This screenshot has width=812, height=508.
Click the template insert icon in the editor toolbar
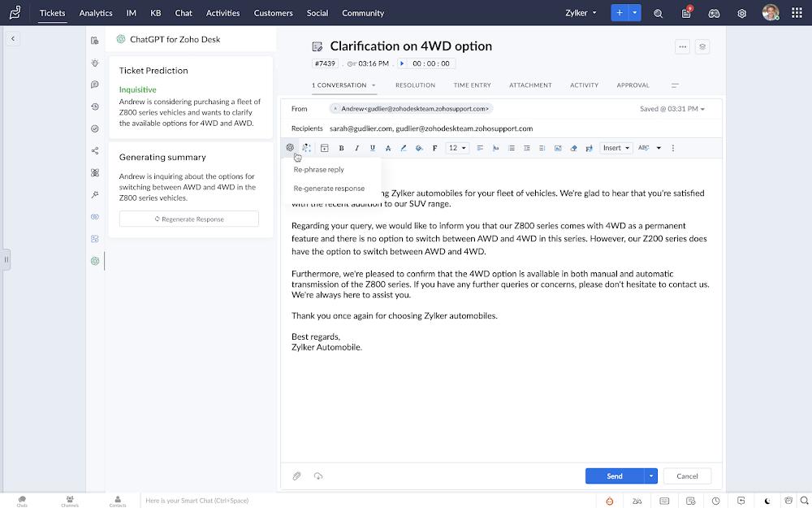[x=325, y=148]
